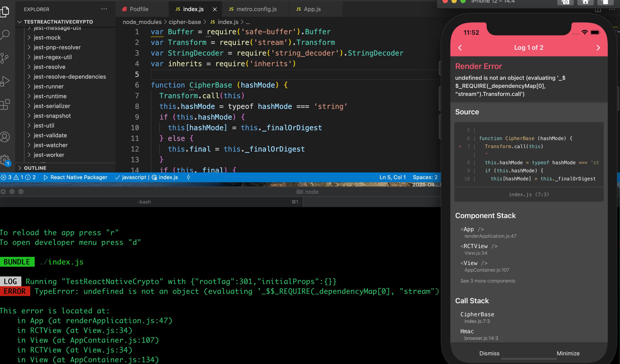The image size is (620, 364).
Task: Open index.js (7:3) source link
Action: [x=529, y=194]
